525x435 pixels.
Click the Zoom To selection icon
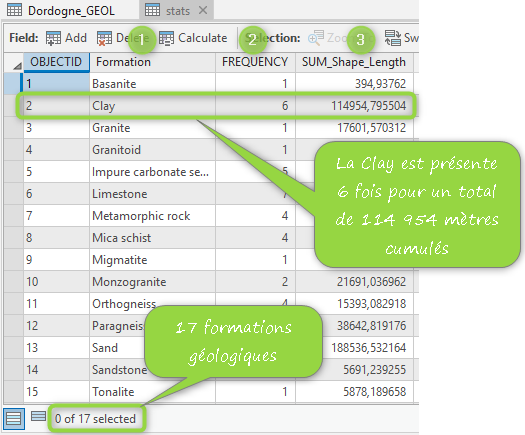[x=316, y=38]
